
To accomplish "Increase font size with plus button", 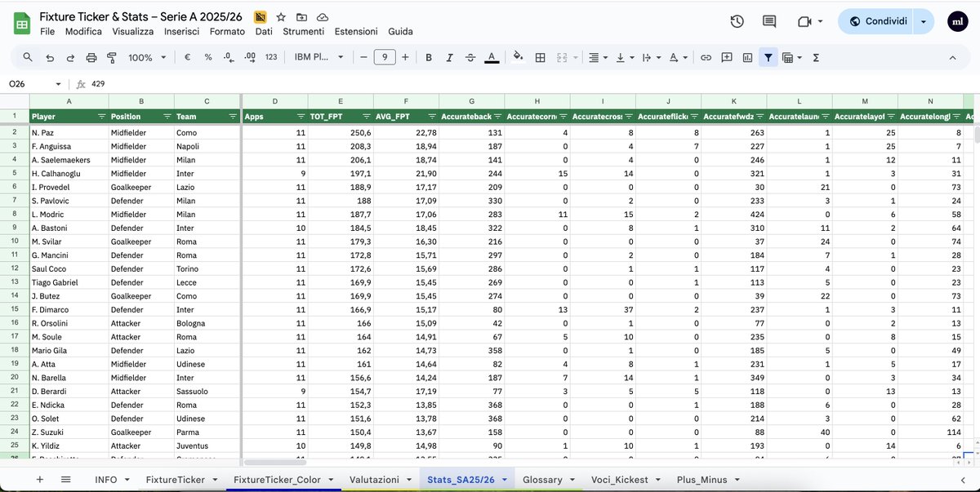I will click(406, 57).
